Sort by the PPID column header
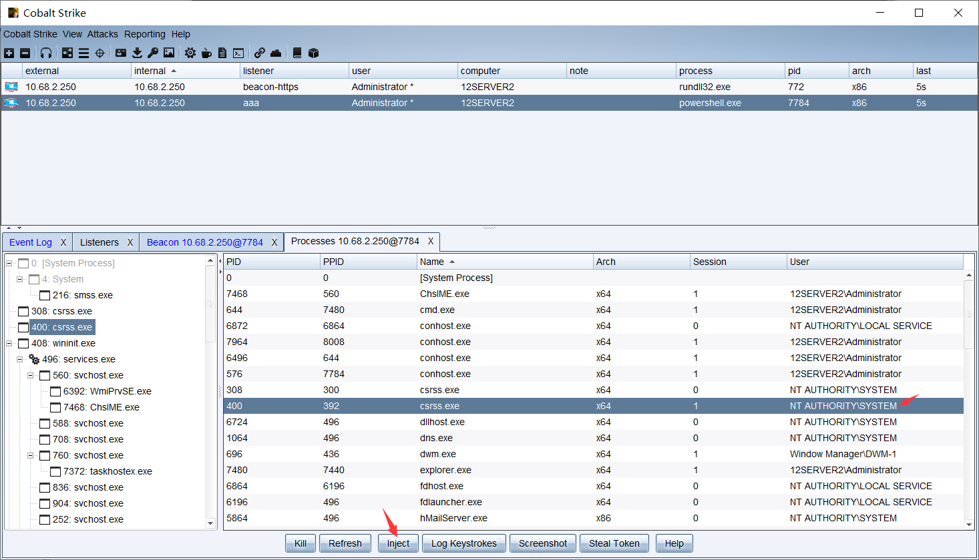979x560 pixels. click(369, 262)
